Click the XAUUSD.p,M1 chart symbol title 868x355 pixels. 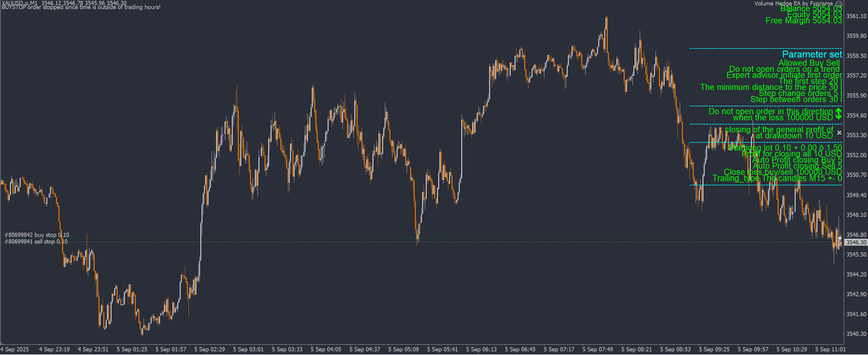pyautogui.click(x=20, y=3)
